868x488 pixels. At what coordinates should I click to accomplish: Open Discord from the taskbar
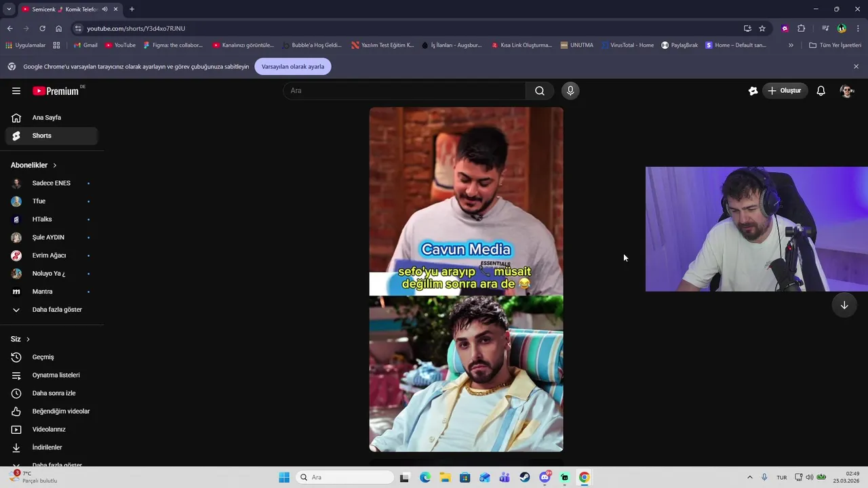(x=545, y=477)
